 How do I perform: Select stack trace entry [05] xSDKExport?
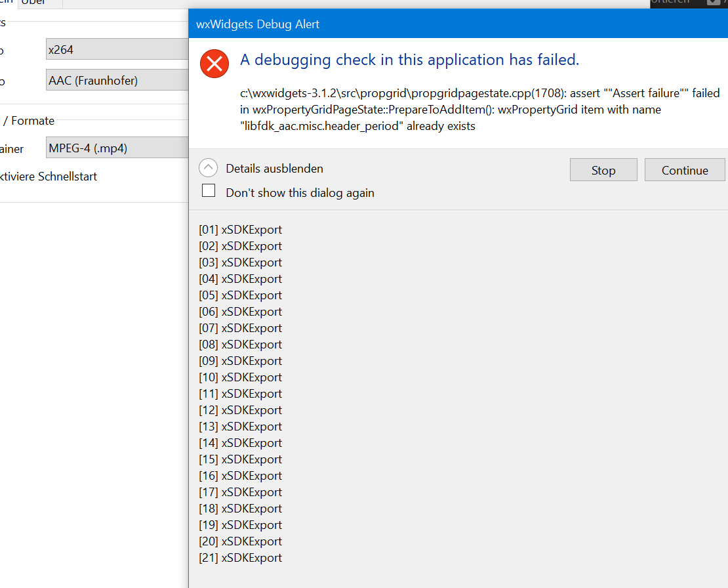point(241,295)
